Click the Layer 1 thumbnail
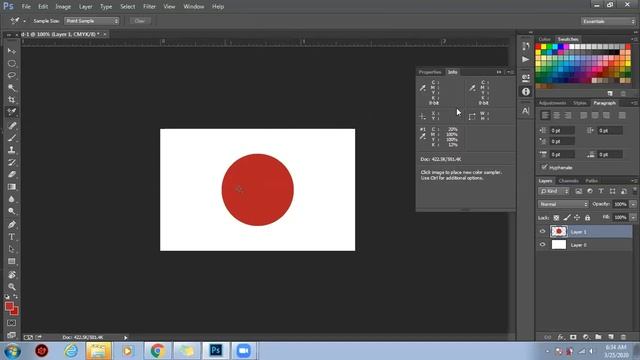This screenshot has height=360, width=640. (x=559, y=231)
